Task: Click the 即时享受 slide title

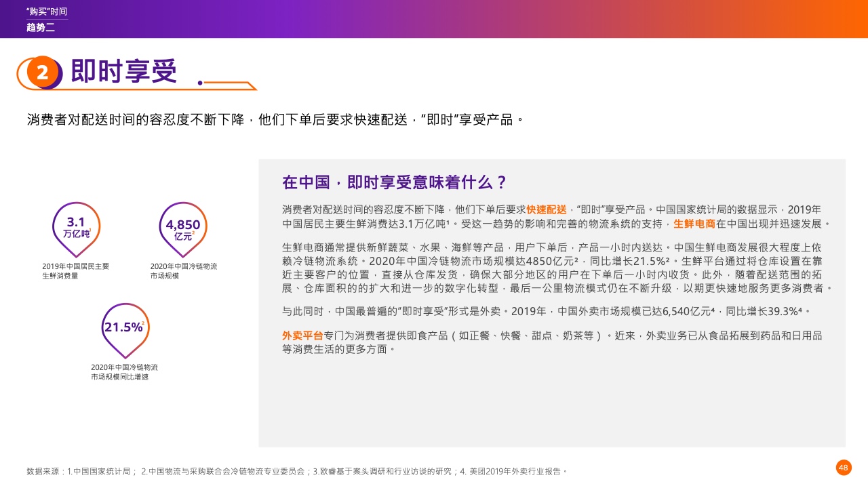Action: [124, 71]
